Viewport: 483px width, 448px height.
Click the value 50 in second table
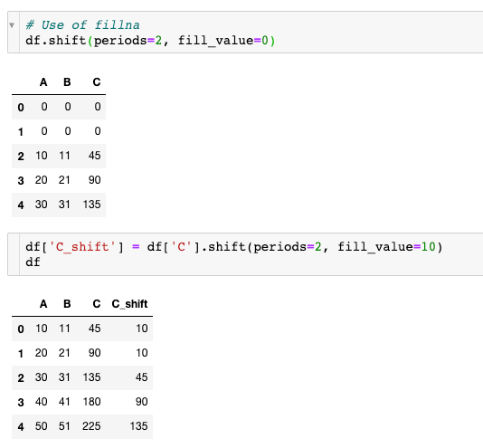pos(42,426)
